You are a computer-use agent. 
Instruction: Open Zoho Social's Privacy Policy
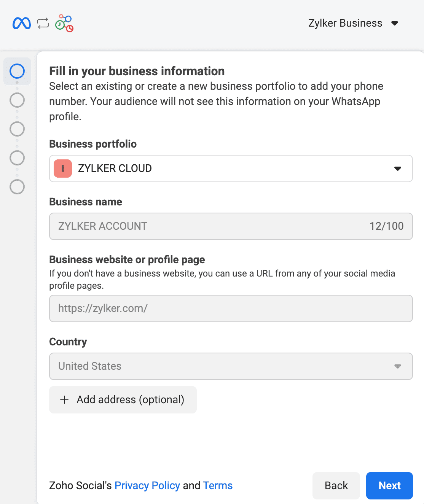(147, 485)
